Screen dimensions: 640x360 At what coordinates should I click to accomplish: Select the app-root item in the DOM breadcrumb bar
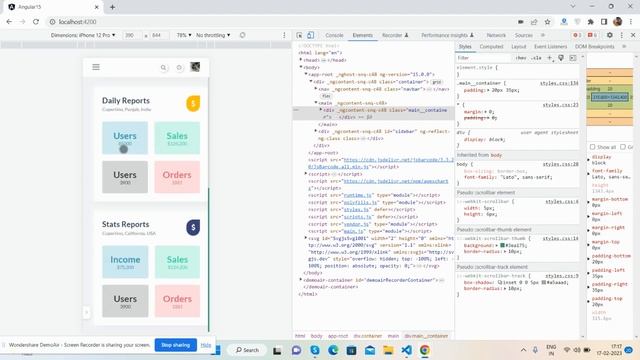pyautogui.click(x=338, y=336)
